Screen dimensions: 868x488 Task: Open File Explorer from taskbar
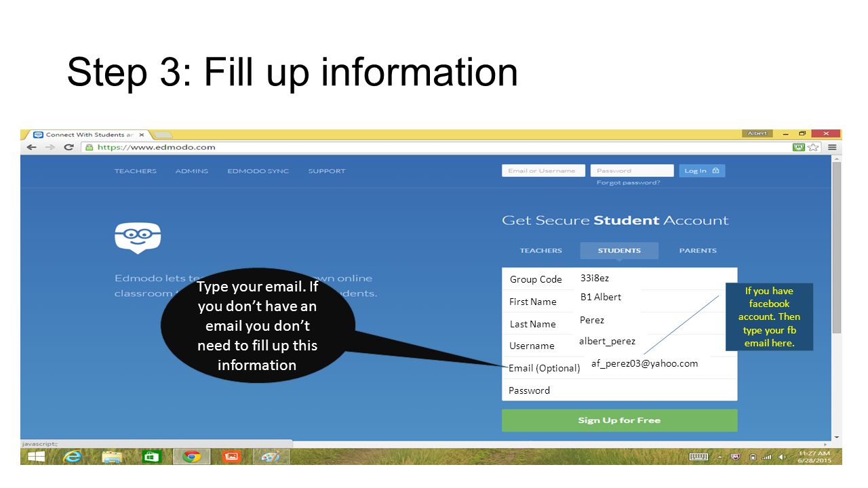[112, 457]
